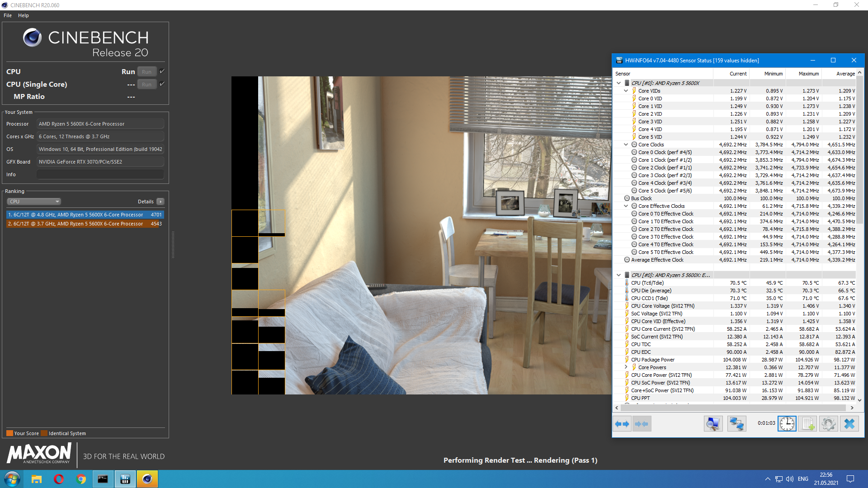Viewport: 868px width, 488px height.
Task: Click the shrink columns arrows icon in HWiNFO
Action: coord(642,424)
